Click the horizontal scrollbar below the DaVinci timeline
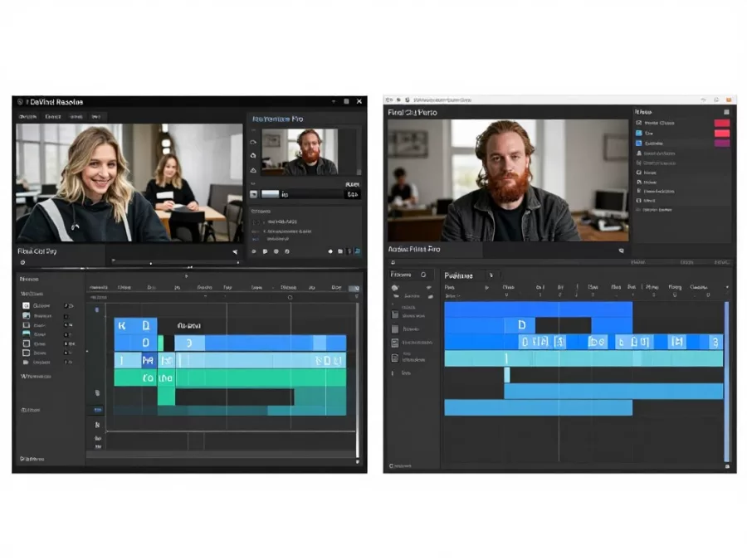747x560 pixels. click(222, 455)
